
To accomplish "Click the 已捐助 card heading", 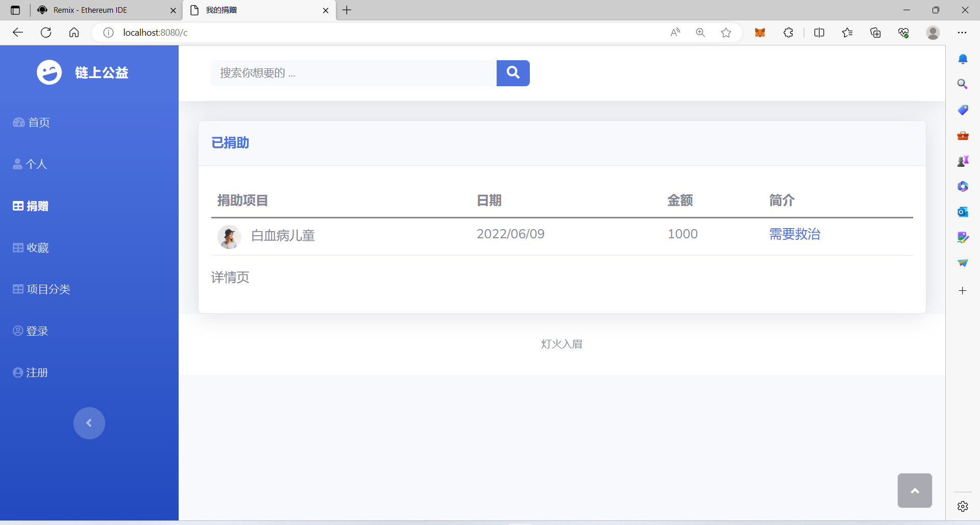I will (x=230, y=143).
